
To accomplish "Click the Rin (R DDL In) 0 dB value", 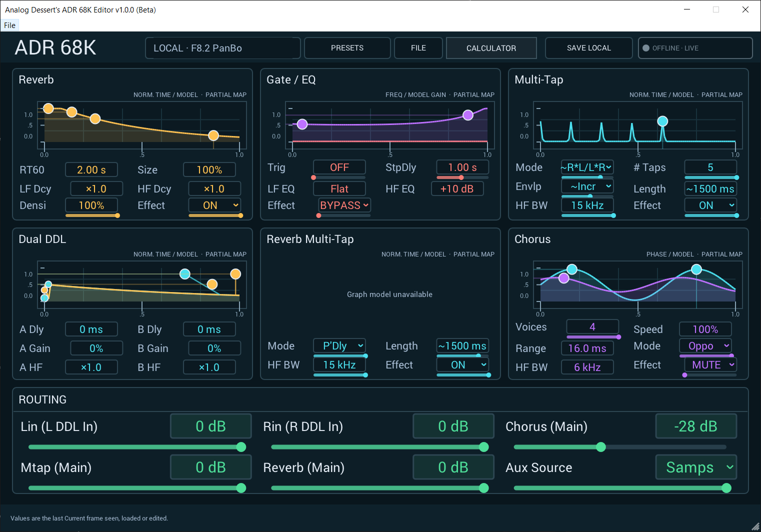I will tap(453, 426).
